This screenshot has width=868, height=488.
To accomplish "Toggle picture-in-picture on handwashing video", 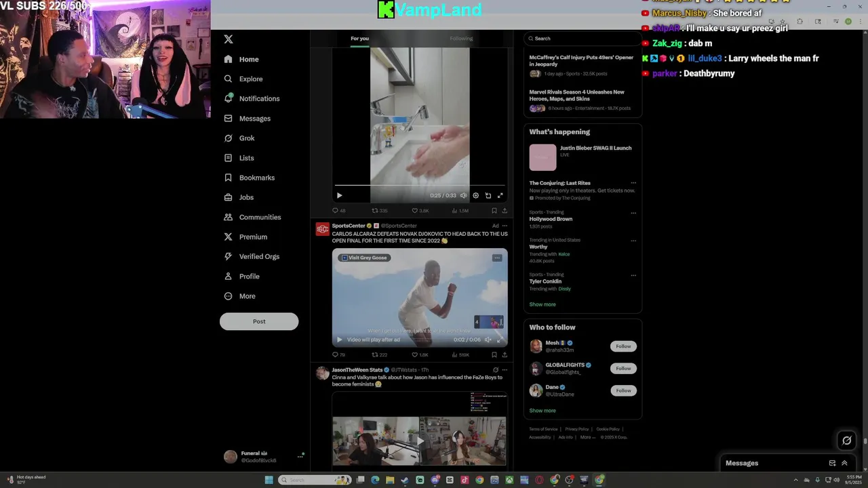I will click(x=488, y=195).
